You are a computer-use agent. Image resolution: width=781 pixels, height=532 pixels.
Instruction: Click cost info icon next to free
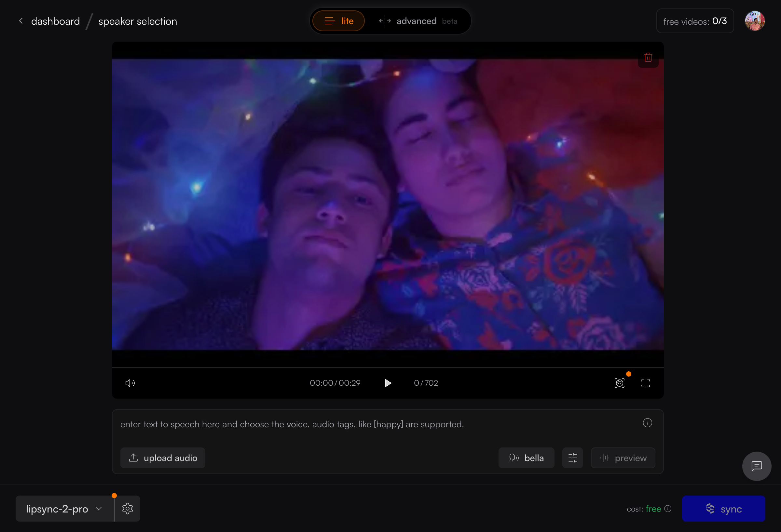pos(668,509)
